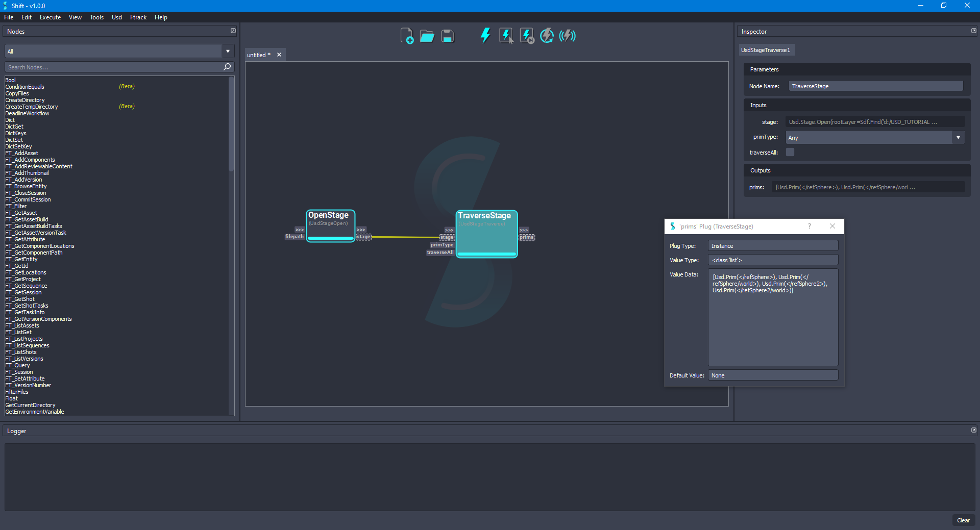Float the Nodes panel with its undock button
This screenshot has height=530, width=980.
pyautogui.click(x=233, y=31)
